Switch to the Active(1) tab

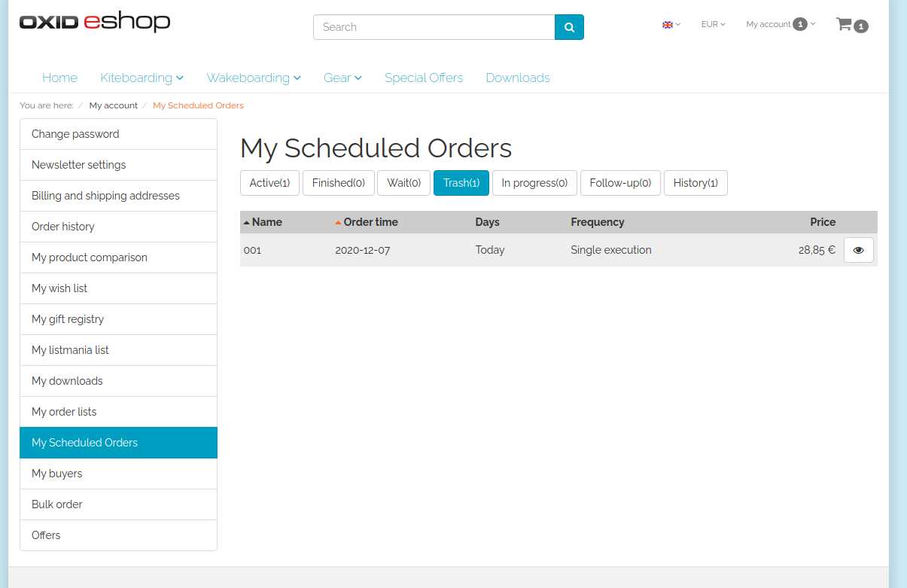[269, 183]
